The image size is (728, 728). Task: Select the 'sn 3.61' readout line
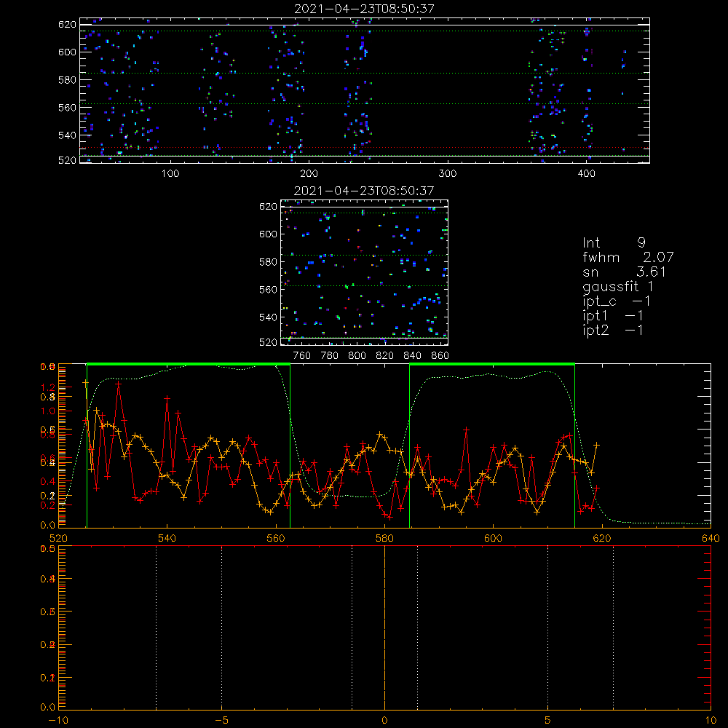624,272
